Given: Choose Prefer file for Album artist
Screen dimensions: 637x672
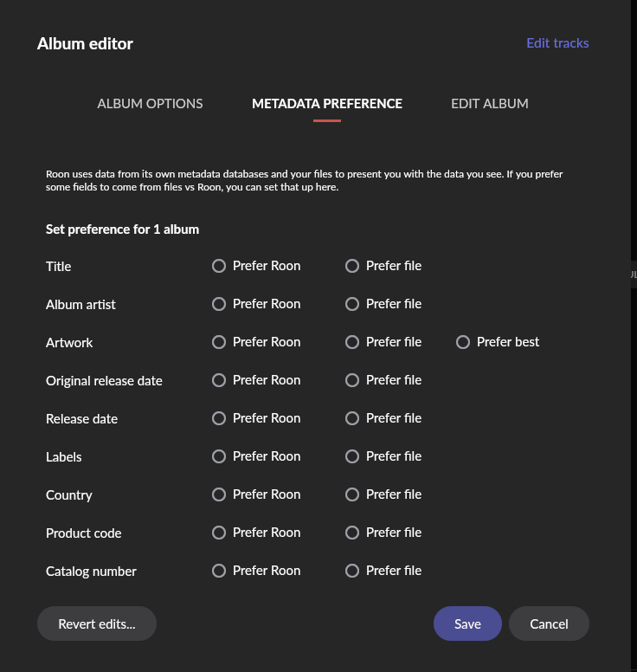Looking at the screenshot, I should click(x=352, y=304).
